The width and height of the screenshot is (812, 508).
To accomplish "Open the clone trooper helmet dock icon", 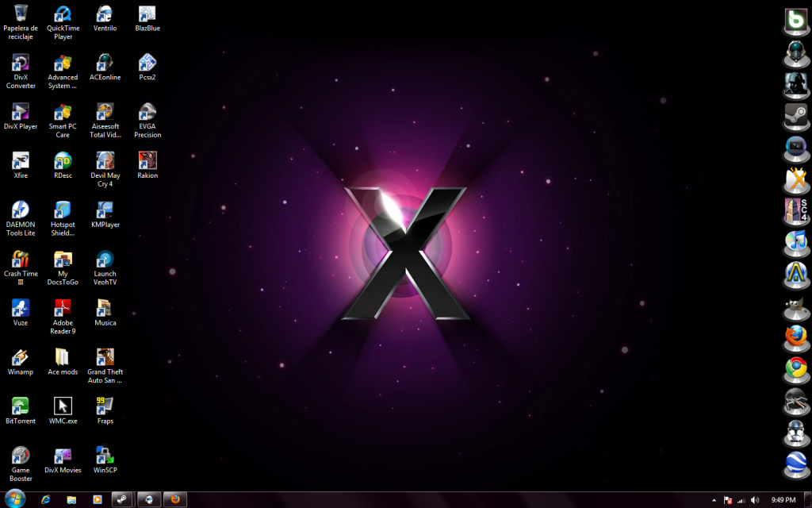I will pos(796,433).
